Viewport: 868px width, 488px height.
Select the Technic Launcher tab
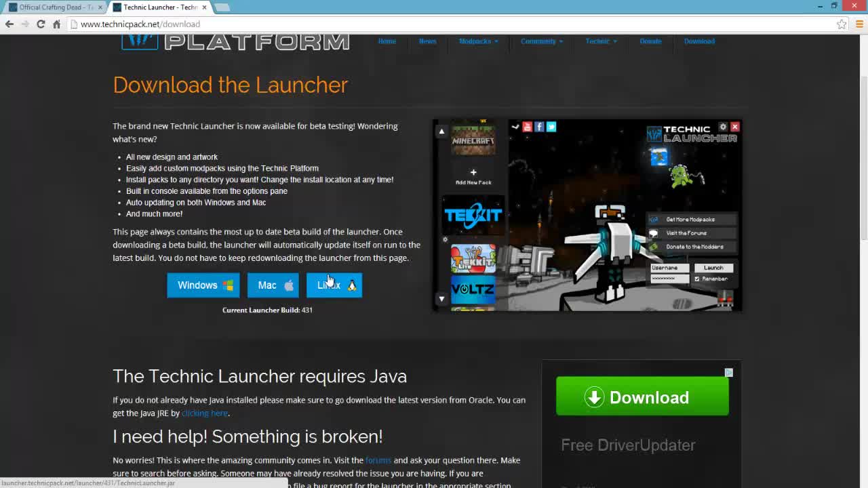(161, 7)
